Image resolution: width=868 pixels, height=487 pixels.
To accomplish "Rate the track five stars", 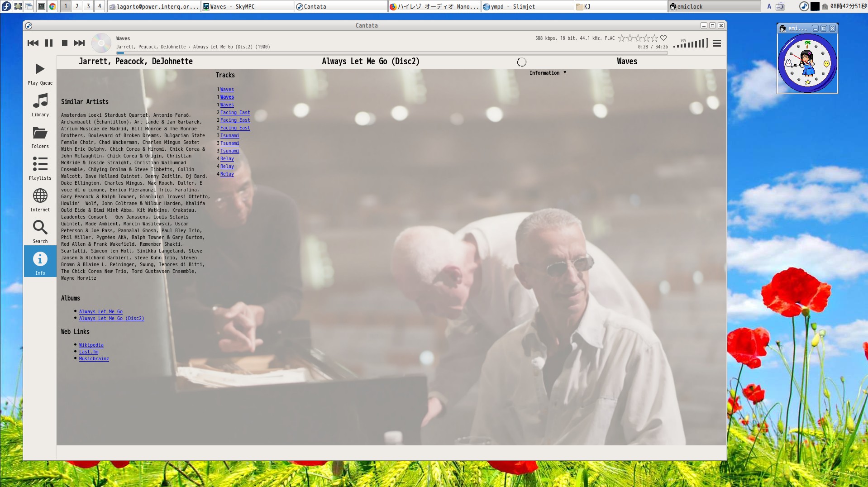I will pyautogui.click(x=654, y=38).
